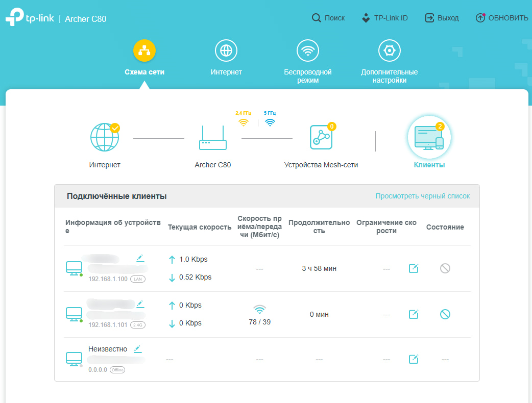This screenshot has width=532, height=403.
Task: Click link rate 78 / 39
Action: 259,322
